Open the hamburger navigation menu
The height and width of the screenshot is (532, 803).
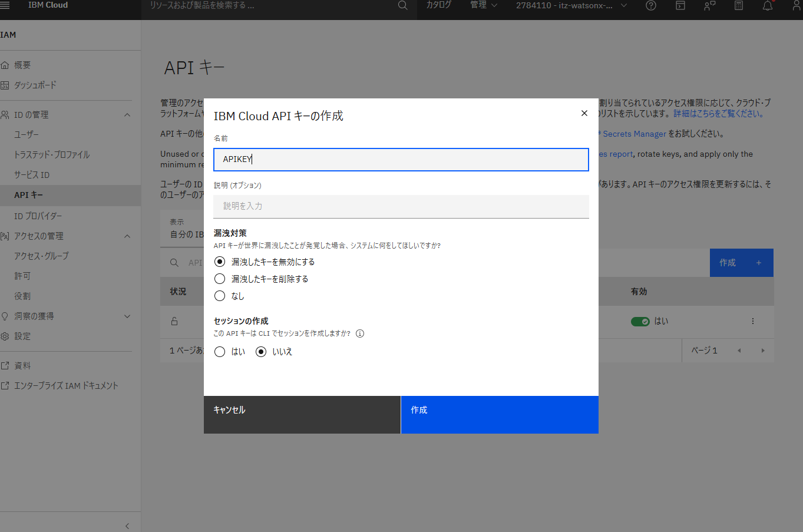pos(5,5)
